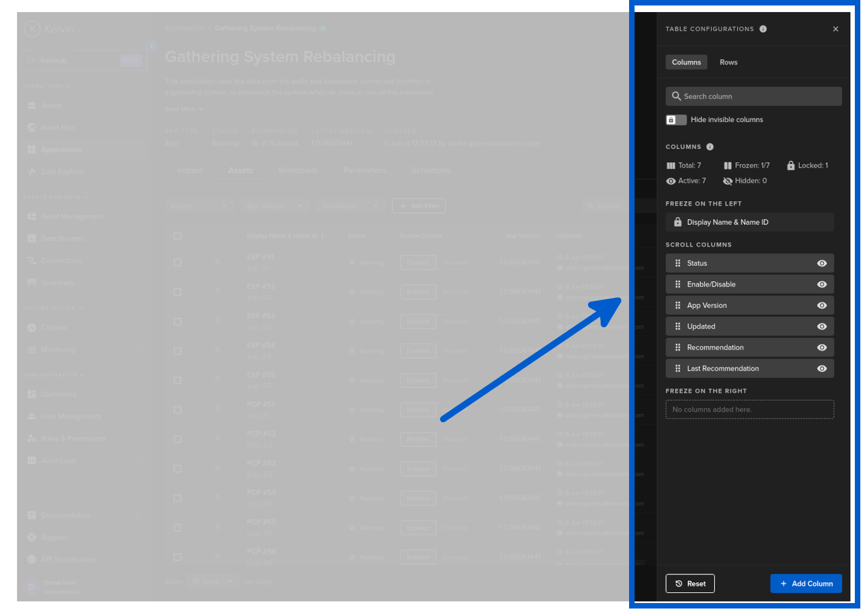Click the drag handle for Last Recommendation column
This screenshot has height=614, width=868.
click(678, 369)
